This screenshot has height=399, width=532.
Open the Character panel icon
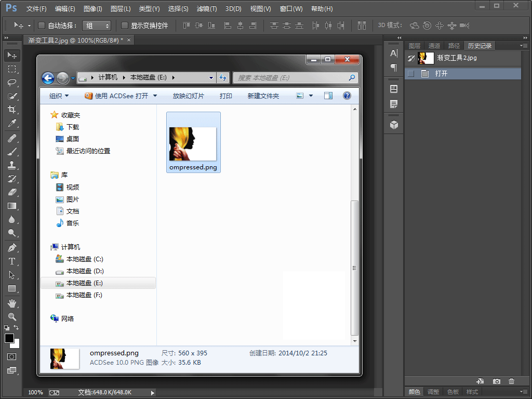point(394,54)
